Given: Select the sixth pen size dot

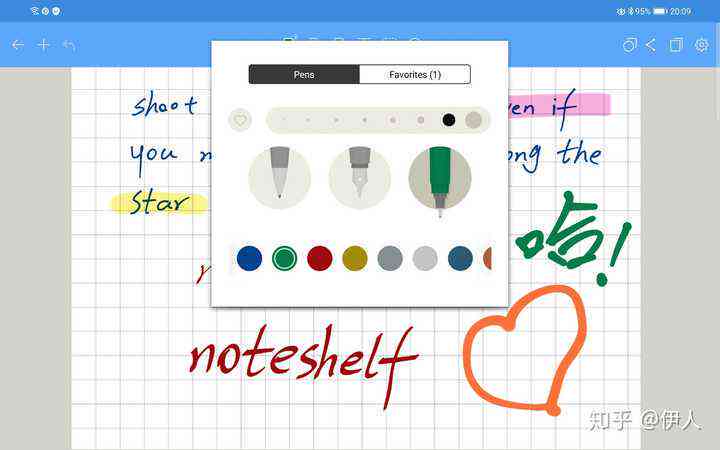Looking at the screenshot, I should click(421, 120).
